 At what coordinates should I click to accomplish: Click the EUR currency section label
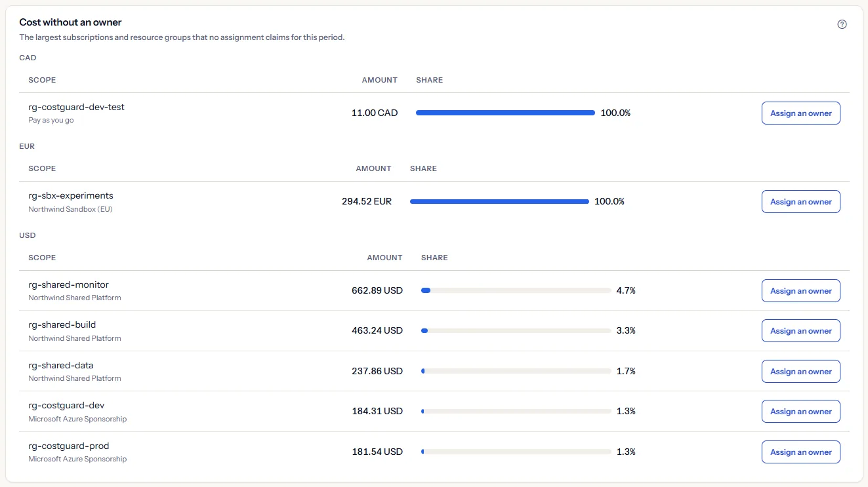pos(27,146)
